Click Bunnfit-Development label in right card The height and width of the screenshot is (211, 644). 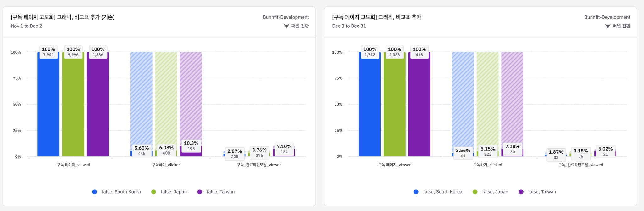point(607,17)
